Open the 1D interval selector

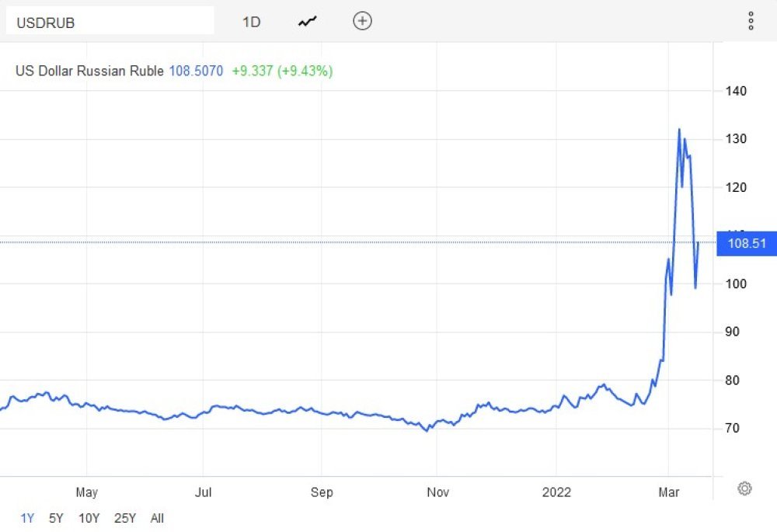(x=251, y=22)
